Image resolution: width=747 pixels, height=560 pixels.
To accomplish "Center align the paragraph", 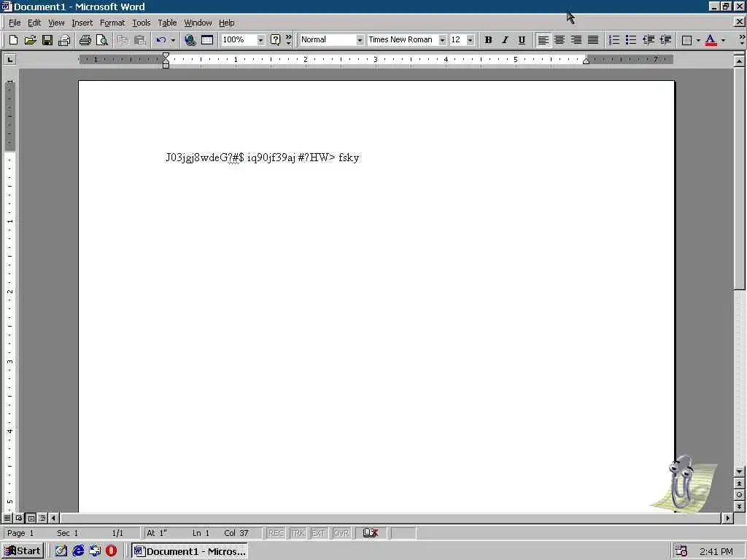I will (560, 40).
